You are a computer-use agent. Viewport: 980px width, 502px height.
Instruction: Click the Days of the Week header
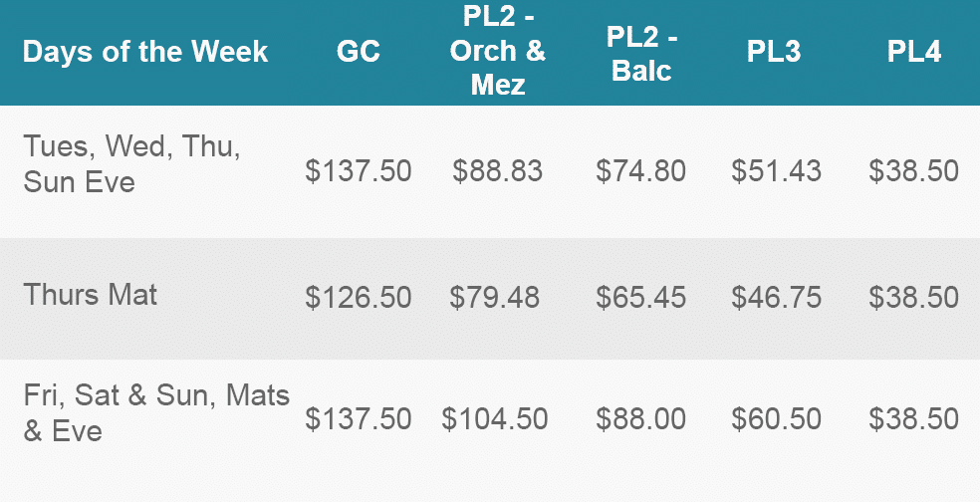145,52
